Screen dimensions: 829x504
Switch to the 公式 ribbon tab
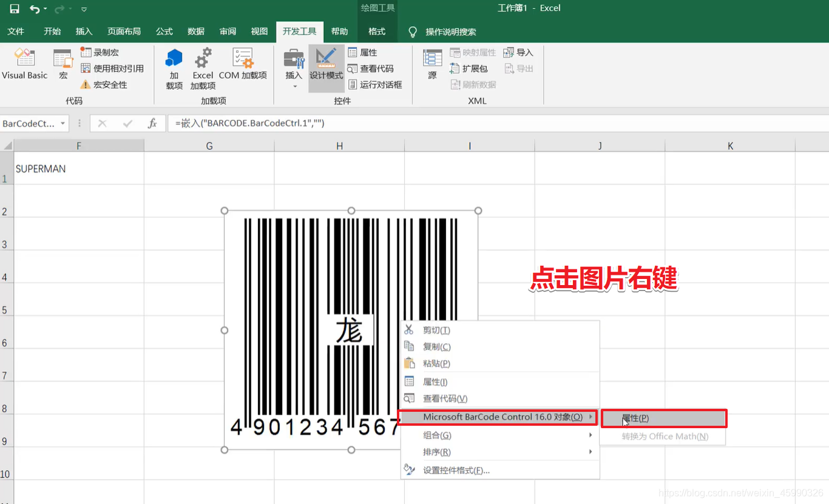pyautogui.click(x=164, y=32)
